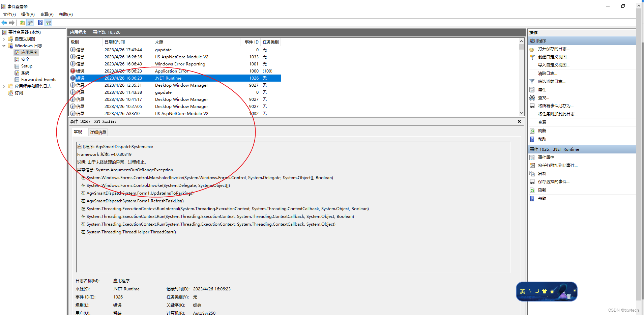
Task: Select Forwarded Events in the tree
Action: [x=39, y=80]
